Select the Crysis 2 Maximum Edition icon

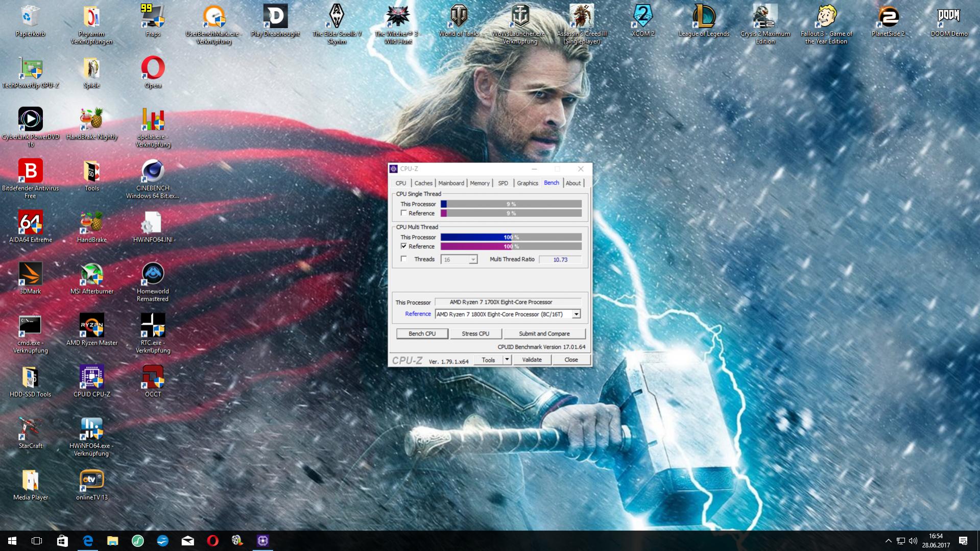[x=765, y=25]
